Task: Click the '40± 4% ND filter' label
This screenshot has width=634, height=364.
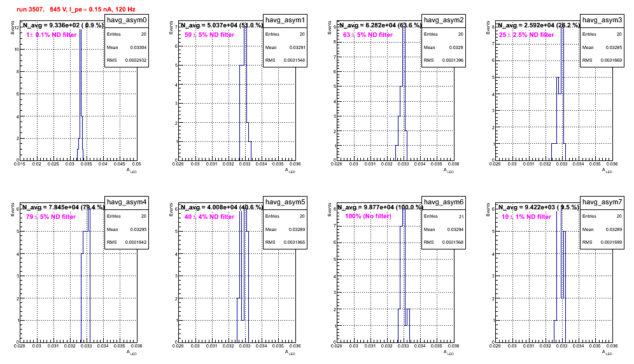Action: (x=209, y=217)
